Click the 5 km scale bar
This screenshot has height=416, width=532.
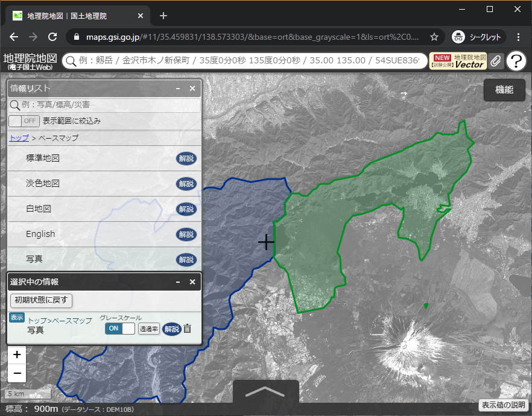click(28, 394)
